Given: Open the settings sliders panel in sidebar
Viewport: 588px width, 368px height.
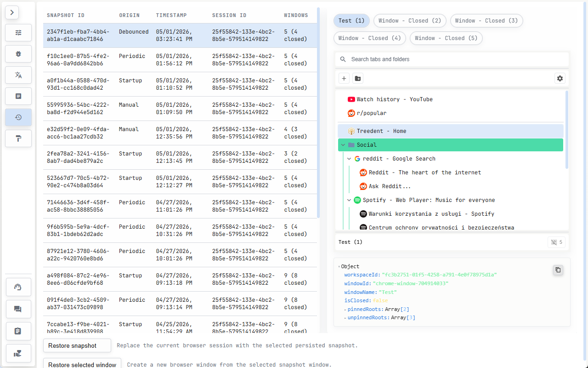Looking at the screenshot, I should (x=18, y=33).
